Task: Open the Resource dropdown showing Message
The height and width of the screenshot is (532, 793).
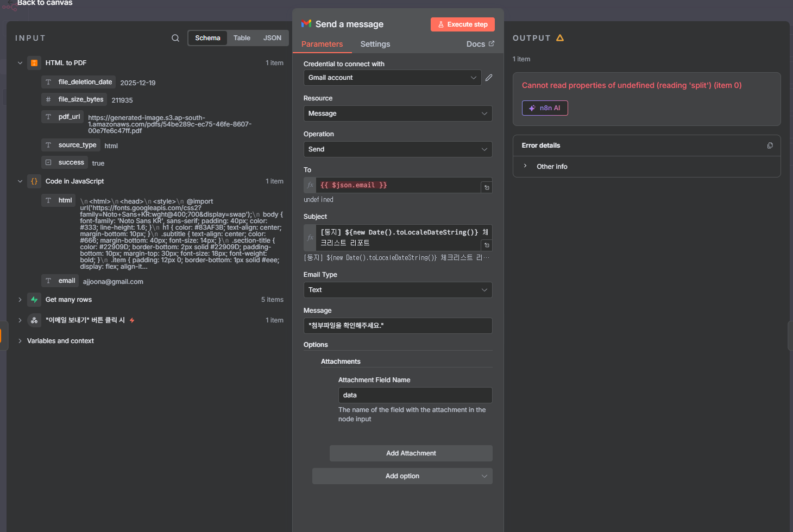Action: 398,113
